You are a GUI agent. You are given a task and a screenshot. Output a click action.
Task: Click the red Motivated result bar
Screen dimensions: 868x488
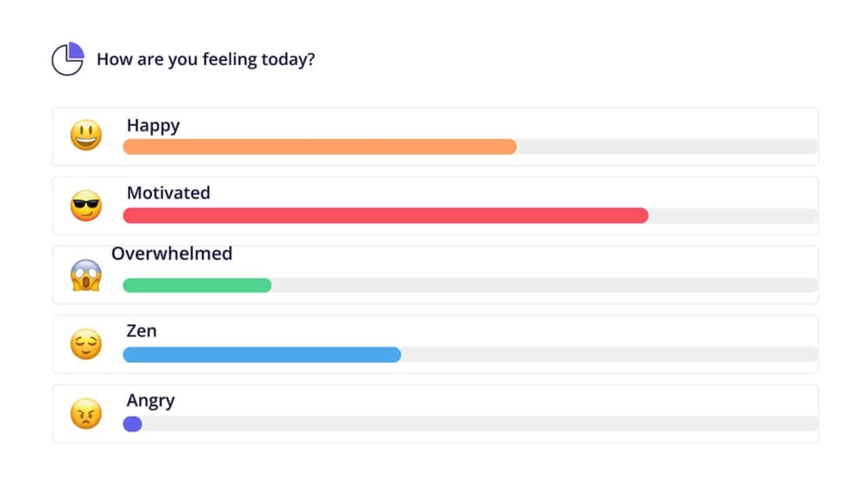tap(386, 216)
